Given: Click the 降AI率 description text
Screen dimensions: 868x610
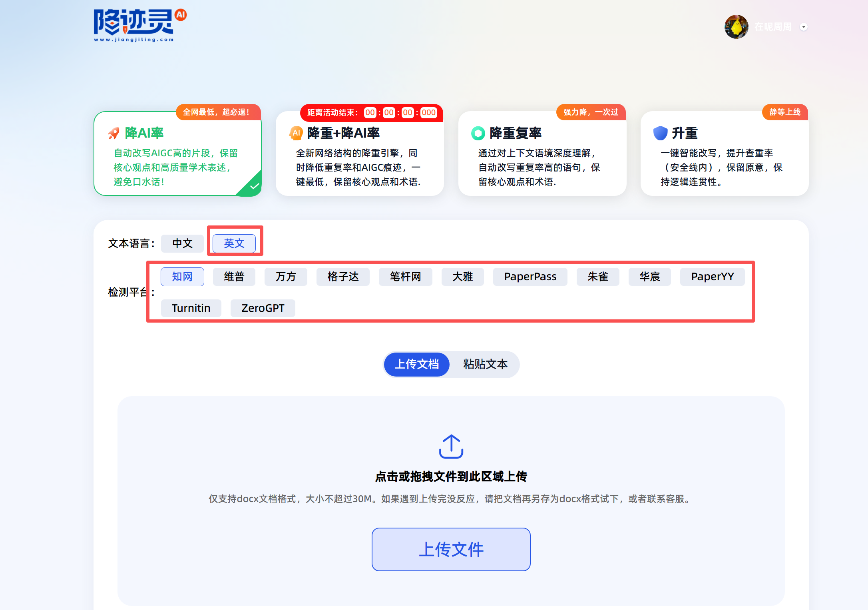Looking at the screenshot, I should pos(176,167).
